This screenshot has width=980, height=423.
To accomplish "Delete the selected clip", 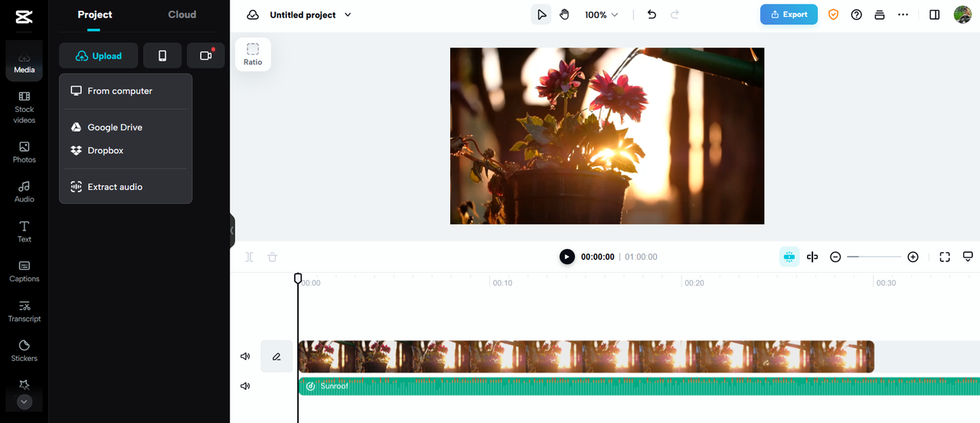I will pos(273,257).
